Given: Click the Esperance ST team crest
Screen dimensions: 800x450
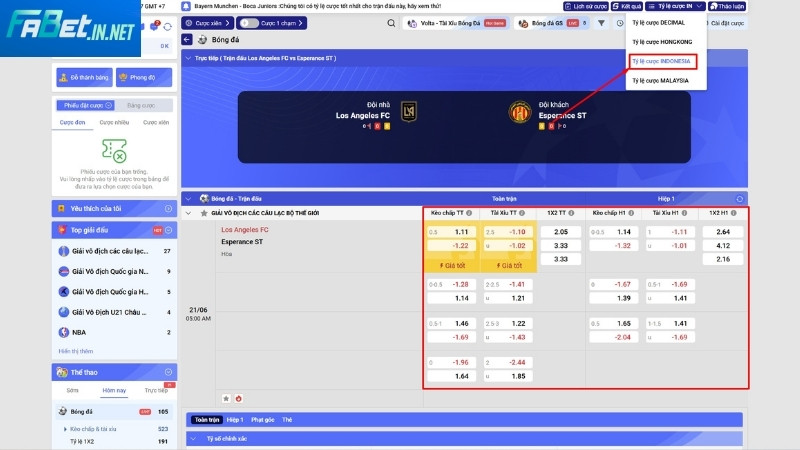Looking at the screenshot, I should point(520,112).
